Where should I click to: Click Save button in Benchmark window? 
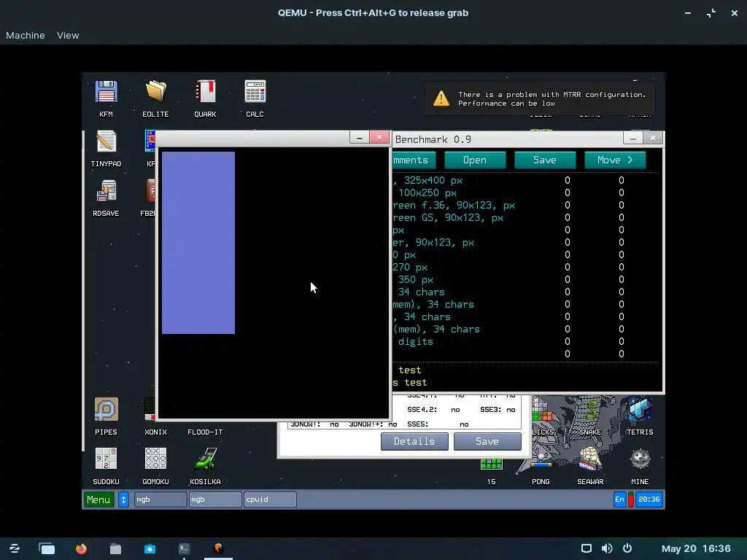click(545, 160)
